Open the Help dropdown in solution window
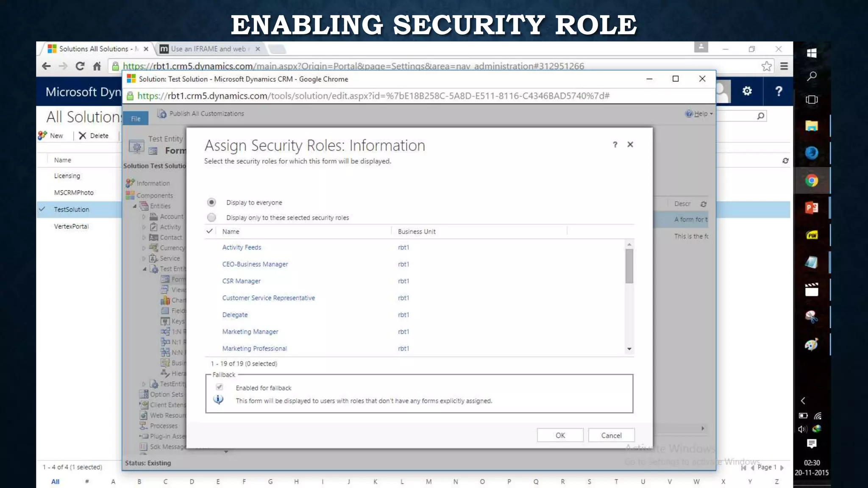This screenshot has height=488, width=868. (x=699, y=114)
